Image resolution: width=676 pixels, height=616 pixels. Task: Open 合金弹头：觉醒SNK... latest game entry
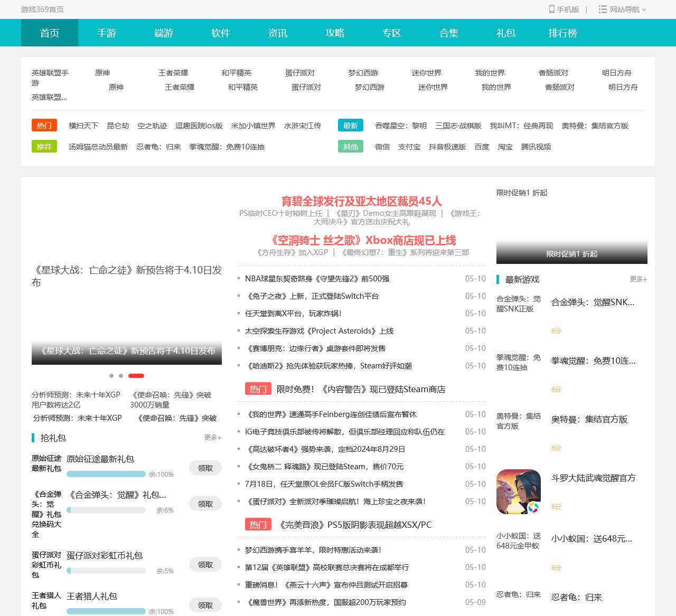pyautogui.click(x=593, y=302)
